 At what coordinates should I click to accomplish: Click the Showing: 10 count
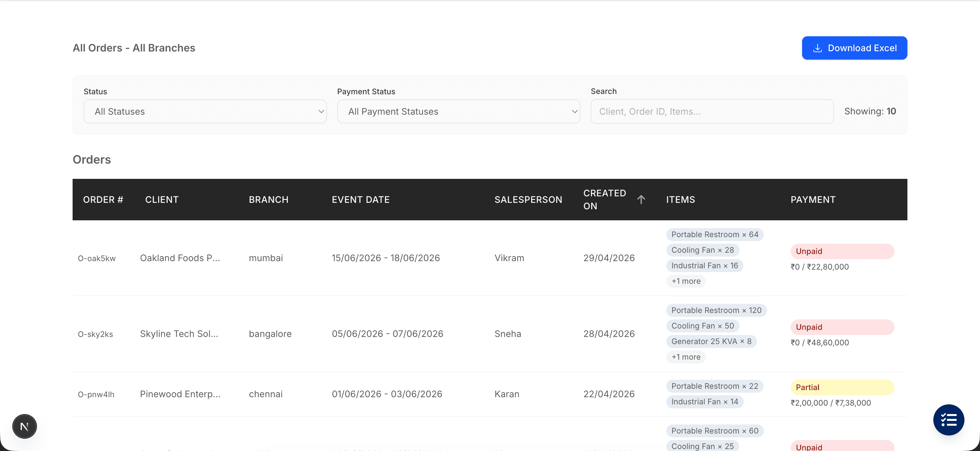click(x=870, y=111)
